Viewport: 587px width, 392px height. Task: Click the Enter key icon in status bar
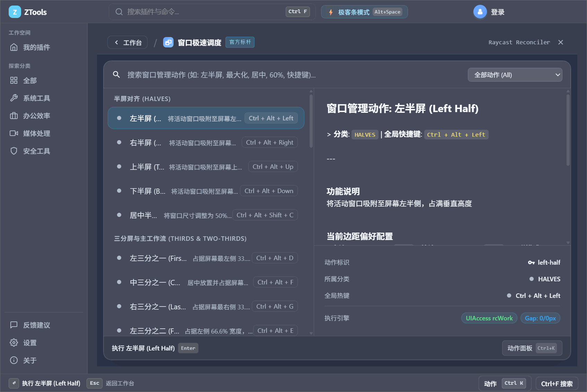pos(14,383)
